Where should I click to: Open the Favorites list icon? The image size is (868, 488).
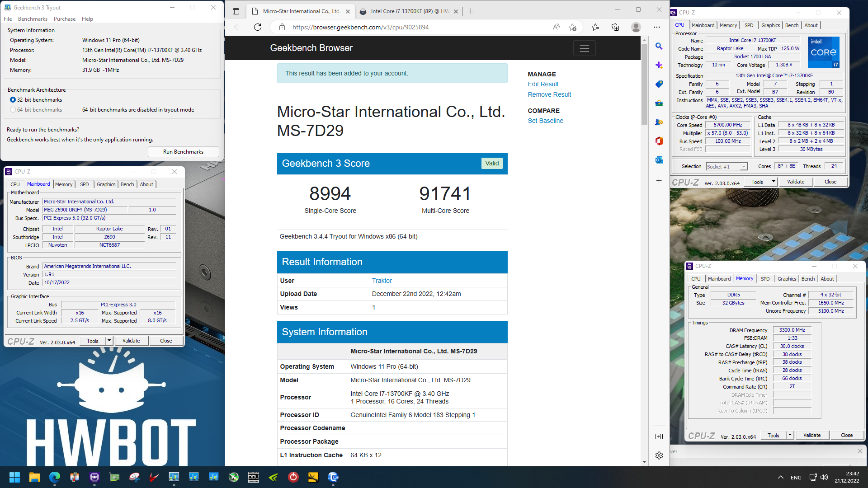tap(595, 27)
